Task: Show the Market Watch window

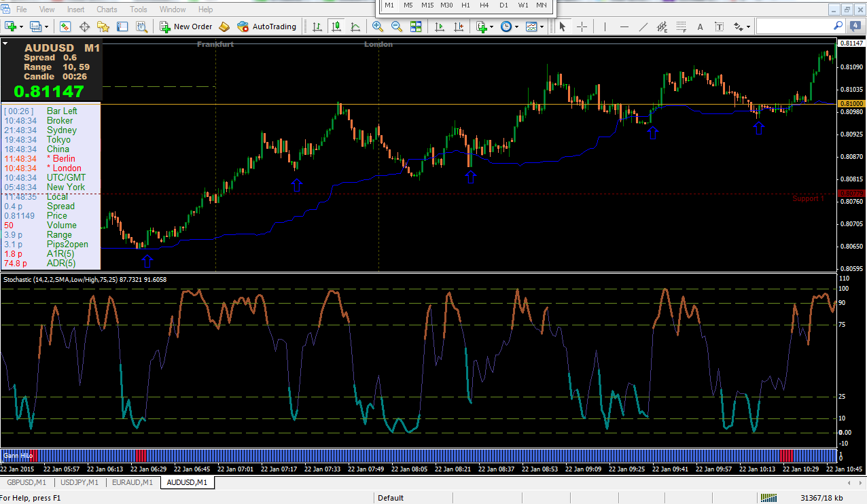Action: pos(65,26)
